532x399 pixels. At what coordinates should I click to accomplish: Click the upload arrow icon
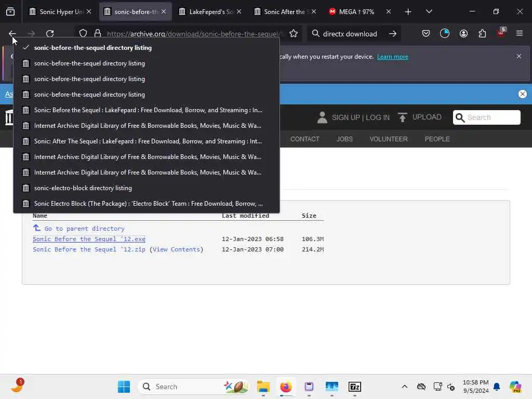(x=403, y=117)
